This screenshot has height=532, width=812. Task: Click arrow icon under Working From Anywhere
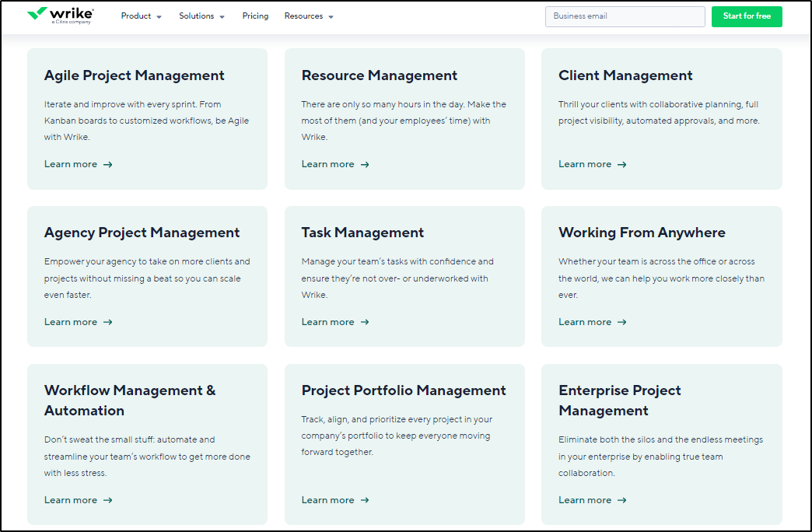621,322
